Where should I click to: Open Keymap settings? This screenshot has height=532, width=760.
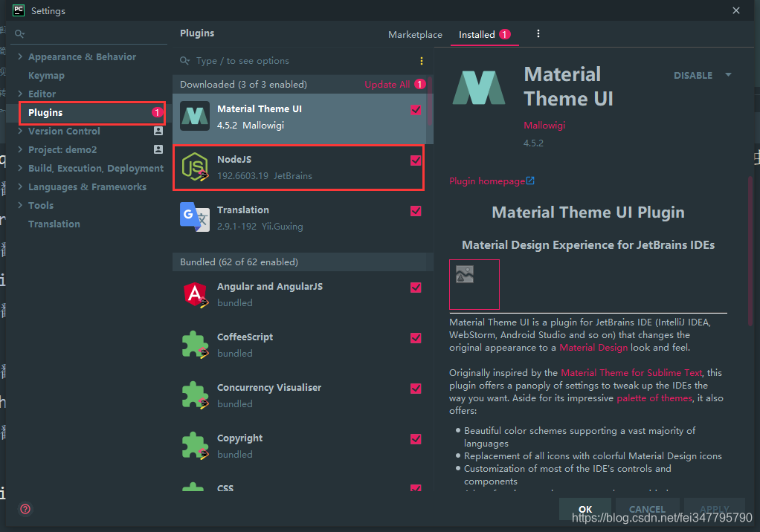46,76
